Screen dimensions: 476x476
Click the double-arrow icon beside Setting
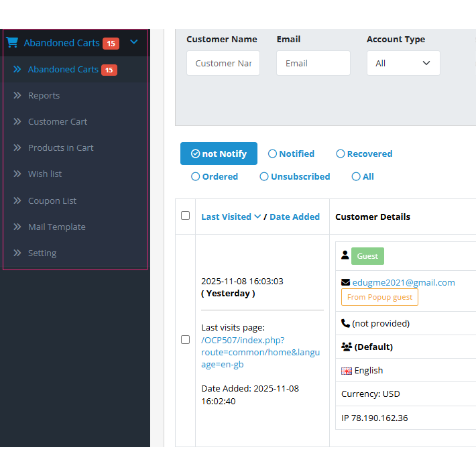coord(17,253)
